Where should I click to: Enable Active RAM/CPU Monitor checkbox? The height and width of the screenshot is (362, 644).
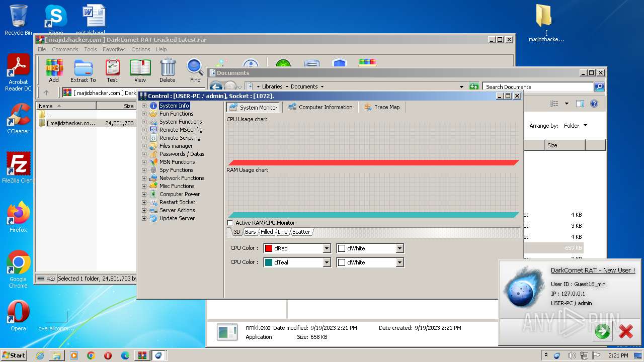pos(230,223)
